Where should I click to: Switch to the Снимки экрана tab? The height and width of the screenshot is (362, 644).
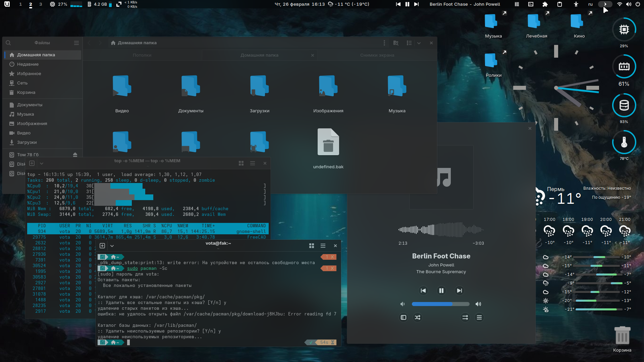377,55
